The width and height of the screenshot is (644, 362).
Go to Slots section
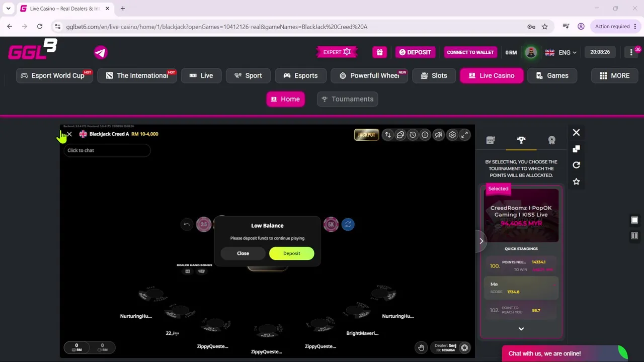click(x=434, y=75)
